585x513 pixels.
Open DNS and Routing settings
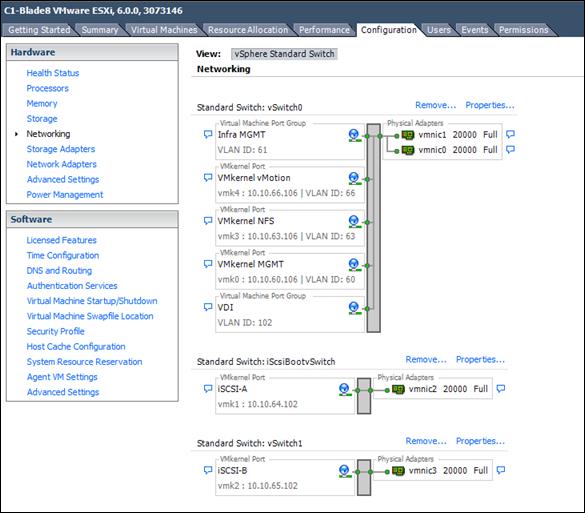point(59,270)
